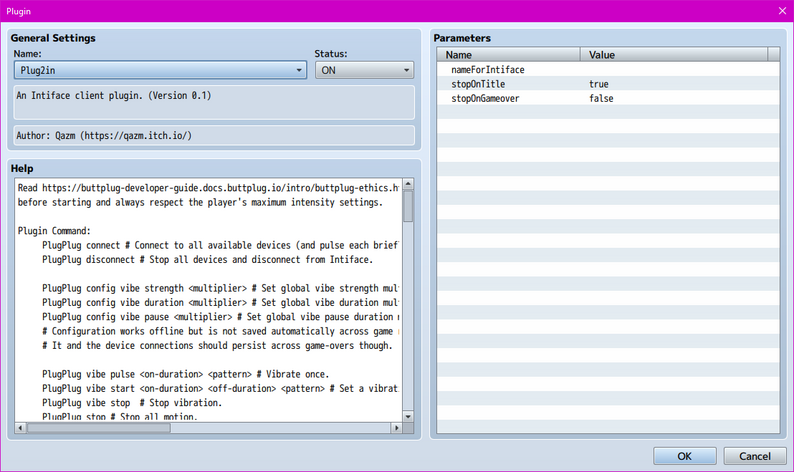Click the plugin description text box
This screenshot has width=794, height=472.
214,102
